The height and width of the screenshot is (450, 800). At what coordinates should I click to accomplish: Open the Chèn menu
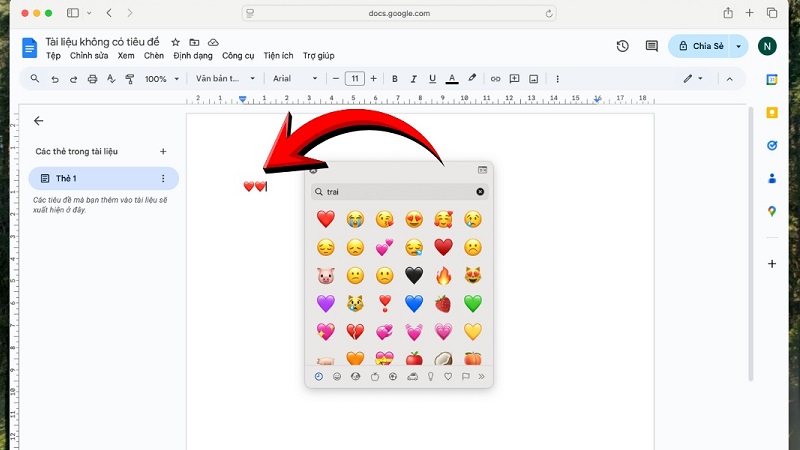tap(154, 56)
